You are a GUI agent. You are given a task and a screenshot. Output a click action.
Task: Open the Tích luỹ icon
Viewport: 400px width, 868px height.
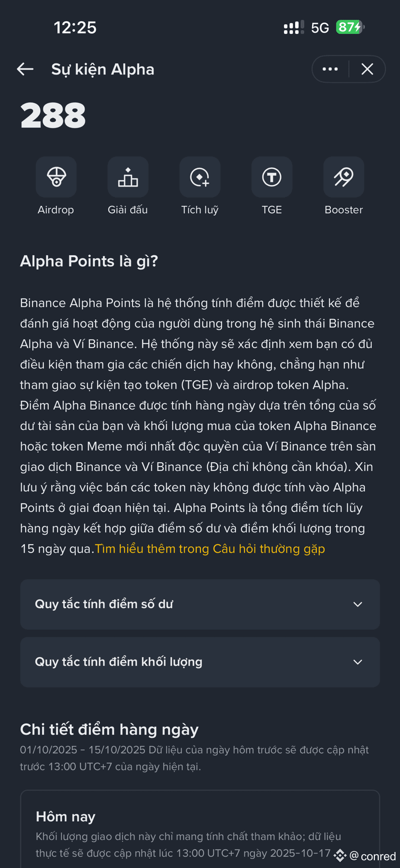tap(200, 177)
